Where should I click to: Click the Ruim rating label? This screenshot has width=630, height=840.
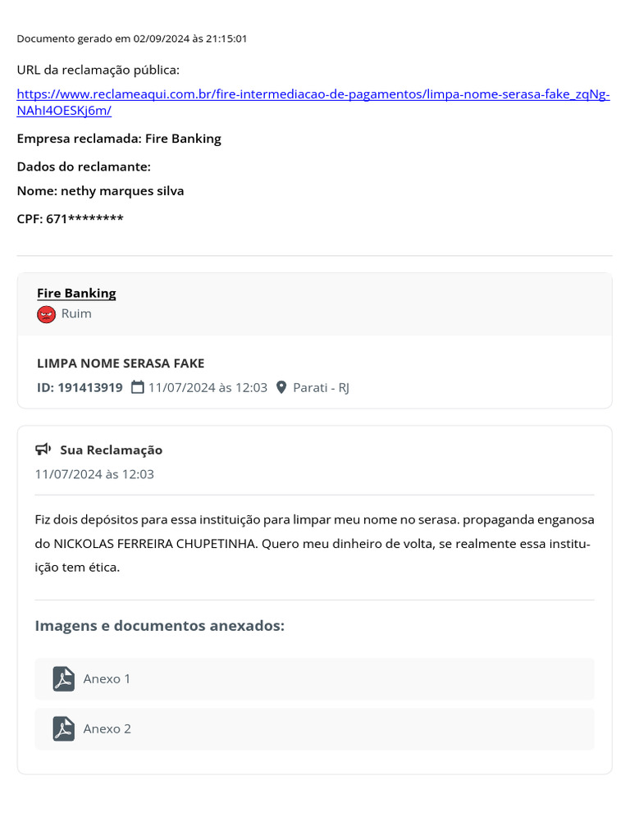pos(76,314)
